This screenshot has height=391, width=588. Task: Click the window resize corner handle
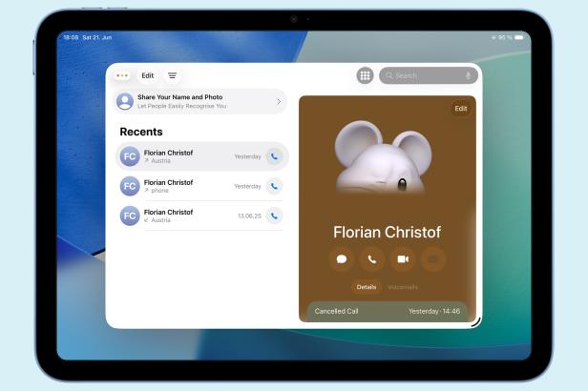(476, 322)
